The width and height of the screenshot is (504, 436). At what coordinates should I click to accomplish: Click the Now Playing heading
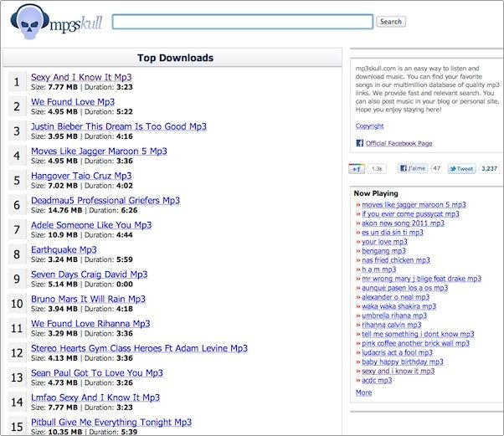pos(376,193)
